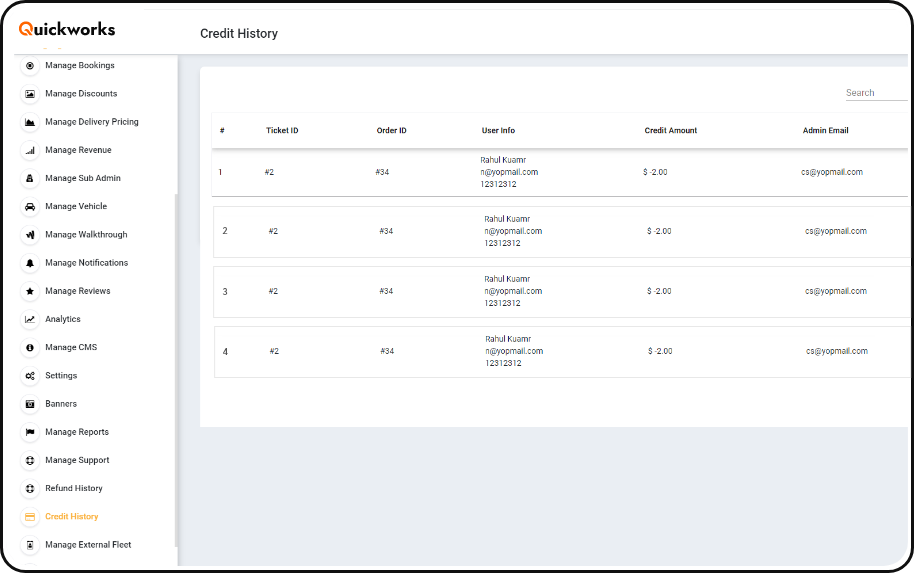The height and width of the screenshot is (573, 914).
Task: Click the Credit History page title
Action: pyautogui.click(x=239, y=34)
